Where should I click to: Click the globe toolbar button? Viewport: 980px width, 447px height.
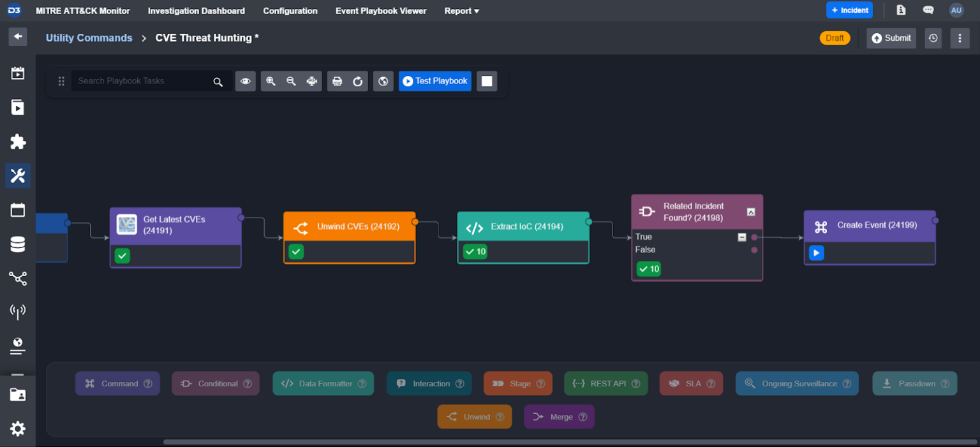coord(383,81)
